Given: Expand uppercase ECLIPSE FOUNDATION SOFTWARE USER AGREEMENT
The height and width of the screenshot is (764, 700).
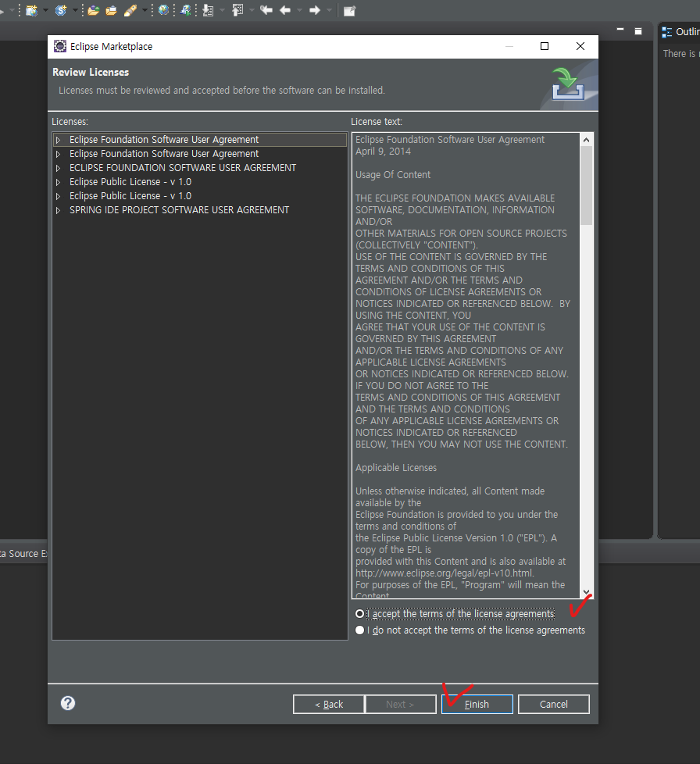Looking at the screenshot, I should tap(58, 168).
